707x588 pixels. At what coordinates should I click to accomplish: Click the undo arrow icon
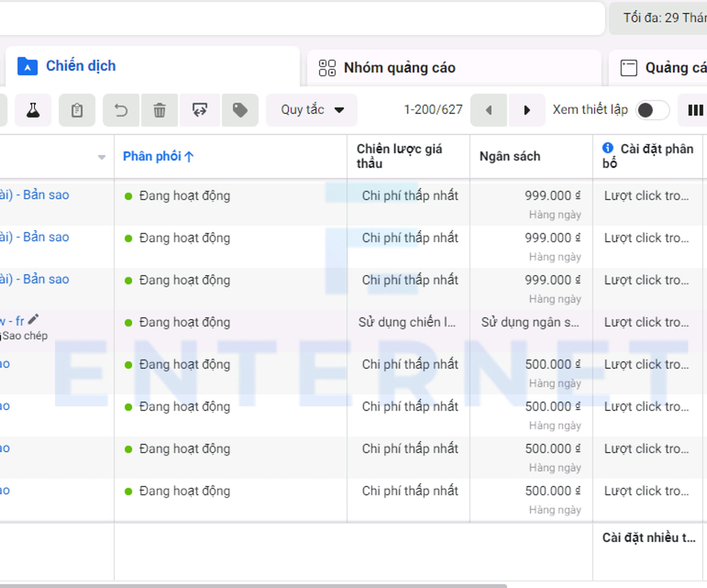121,110
